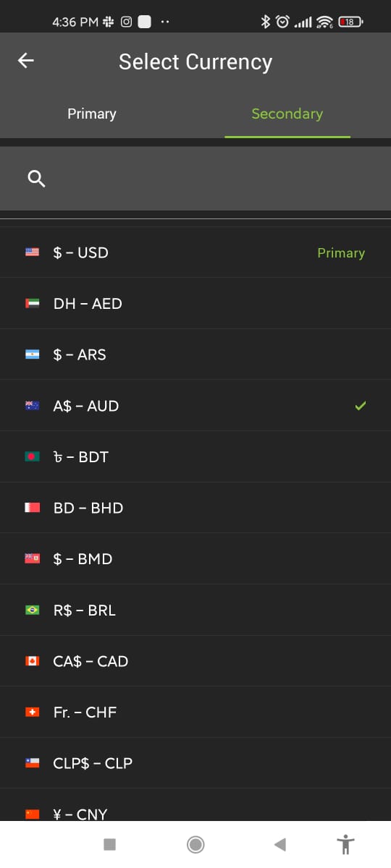Open the accessibility shortcut icon
The height and width of the screenshot is (868, 391).
[x=346, y=844]
